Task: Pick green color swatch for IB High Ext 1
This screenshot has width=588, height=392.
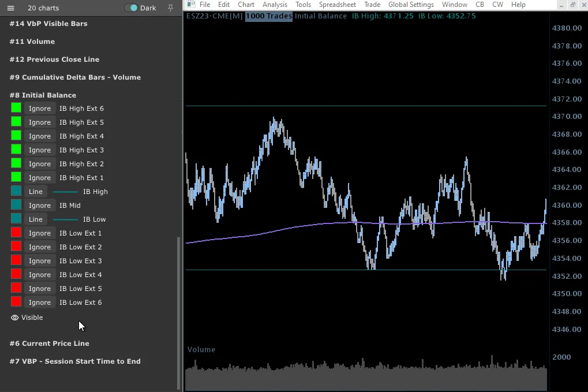Action: pyautogui.click(x=16, y=178)
